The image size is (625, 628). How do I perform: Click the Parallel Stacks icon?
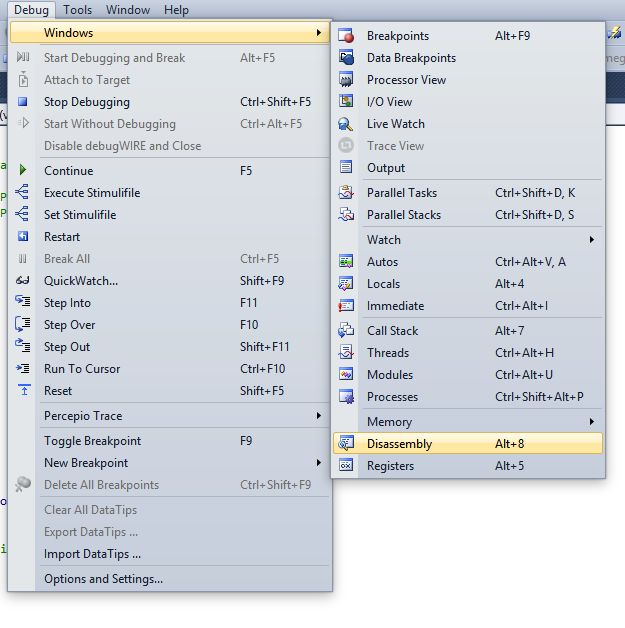pyautogui.click(x=346, y=214)
